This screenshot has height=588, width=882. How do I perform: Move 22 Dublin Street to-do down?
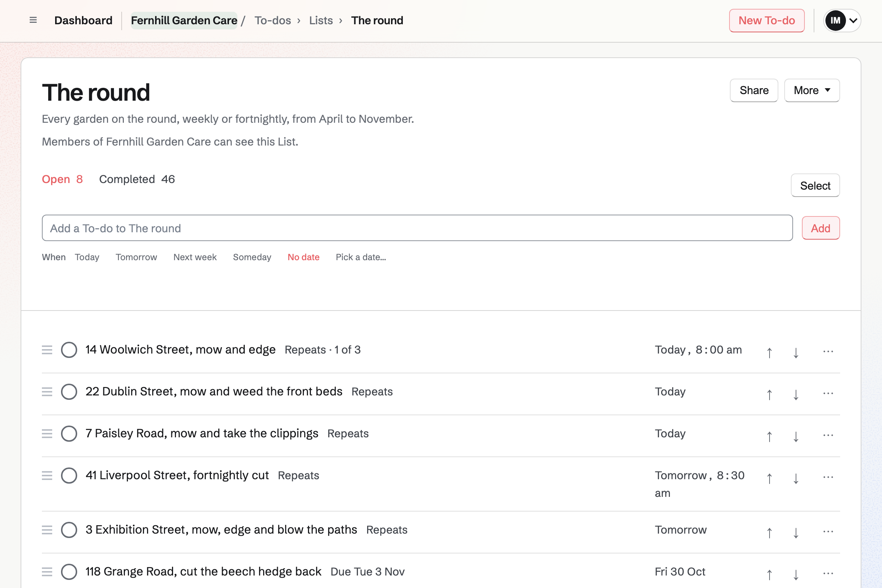click(796, 394)
